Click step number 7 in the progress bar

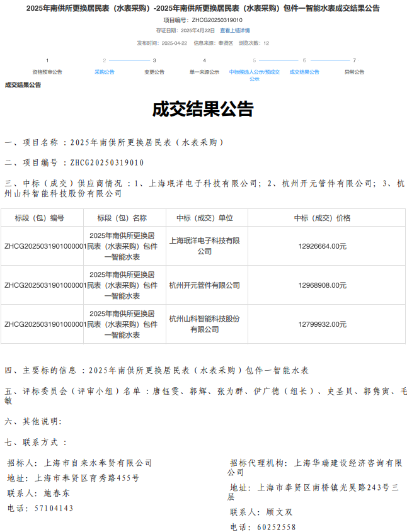click(x=354, y=60)
